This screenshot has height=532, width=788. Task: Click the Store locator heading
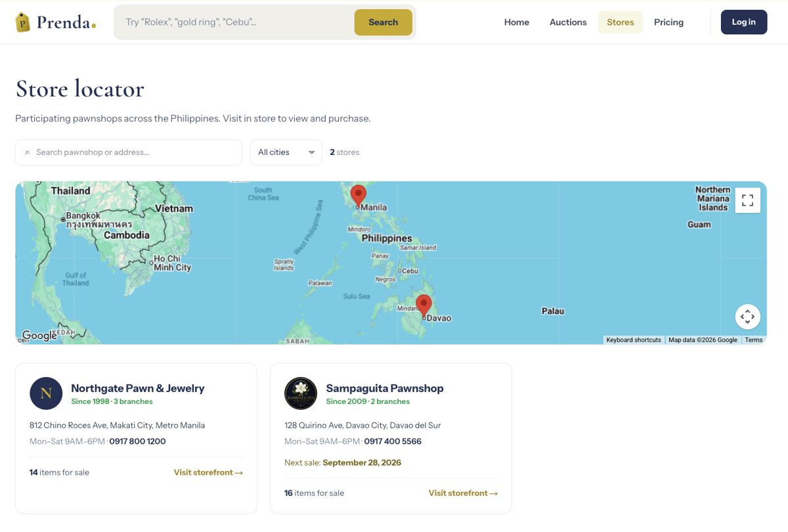(x=79, y=89)
